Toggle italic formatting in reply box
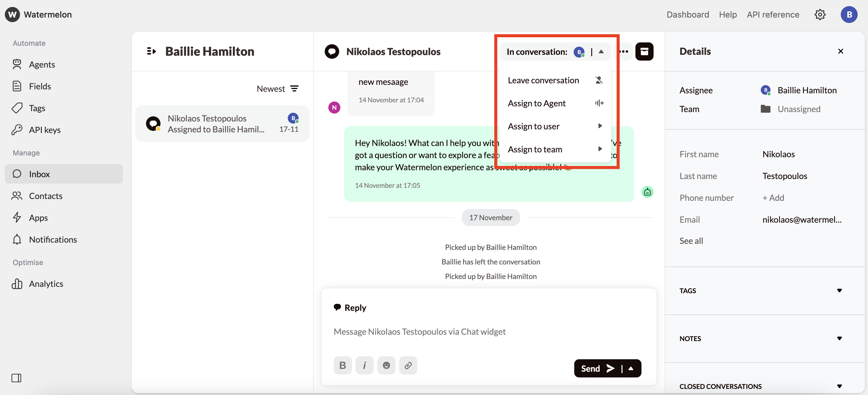 click(x=364, y=365)
